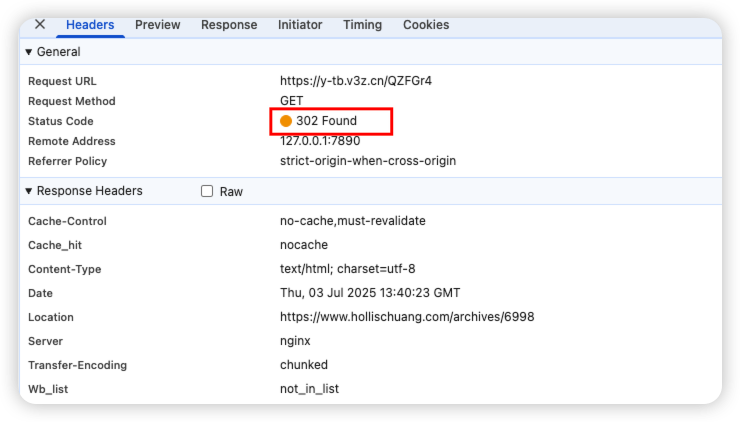Click the 302 Found status text
The width and height of the screenshot is (740, 422).
pyautogui.click(x=326, y=121)
